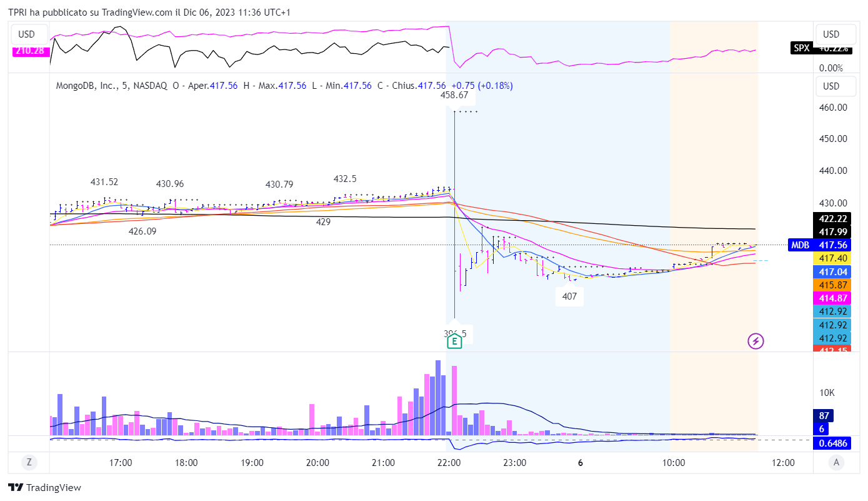Screen dimensions: 868x501
Task: Click the date 6 on time axis
Action: (x=581, y=463)
